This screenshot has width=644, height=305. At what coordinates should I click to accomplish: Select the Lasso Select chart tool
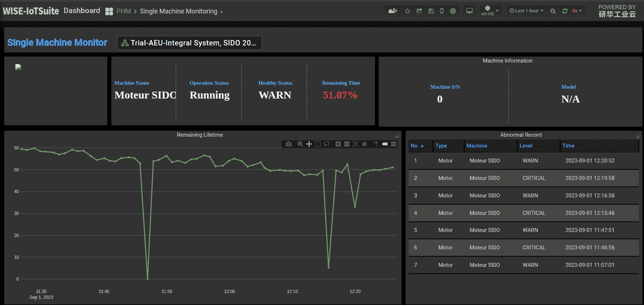[327, 144]
